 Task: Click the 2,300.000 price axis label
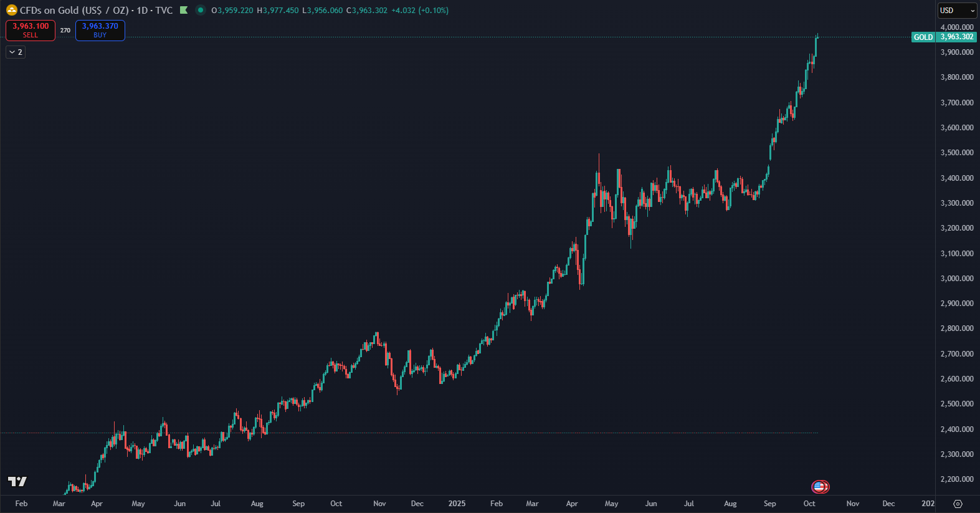click(957, 454)
